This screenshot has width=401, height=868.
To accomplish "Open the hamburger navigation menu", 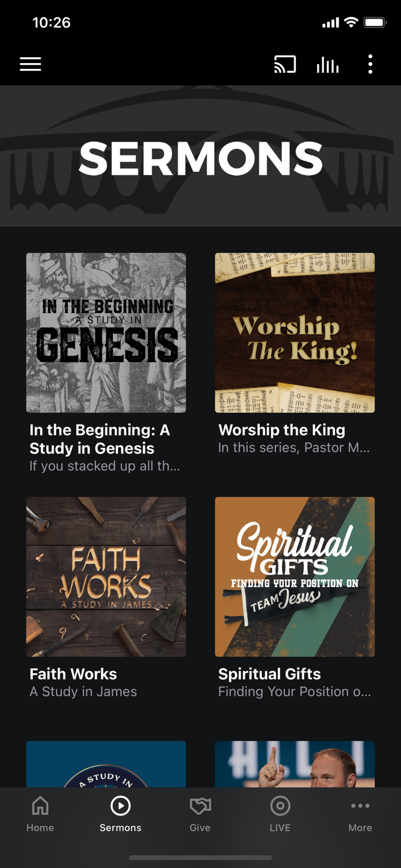I will click(31, 64).
